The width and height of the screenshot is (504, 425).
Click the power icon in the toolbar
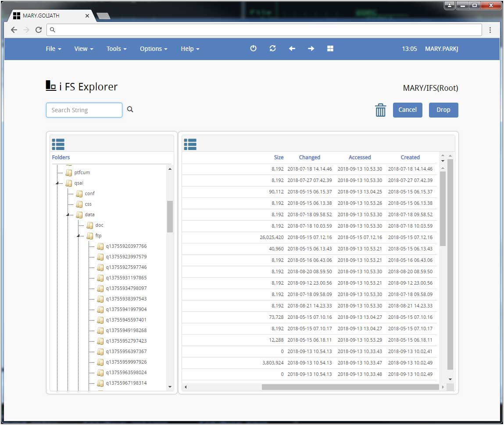(253, 49)
